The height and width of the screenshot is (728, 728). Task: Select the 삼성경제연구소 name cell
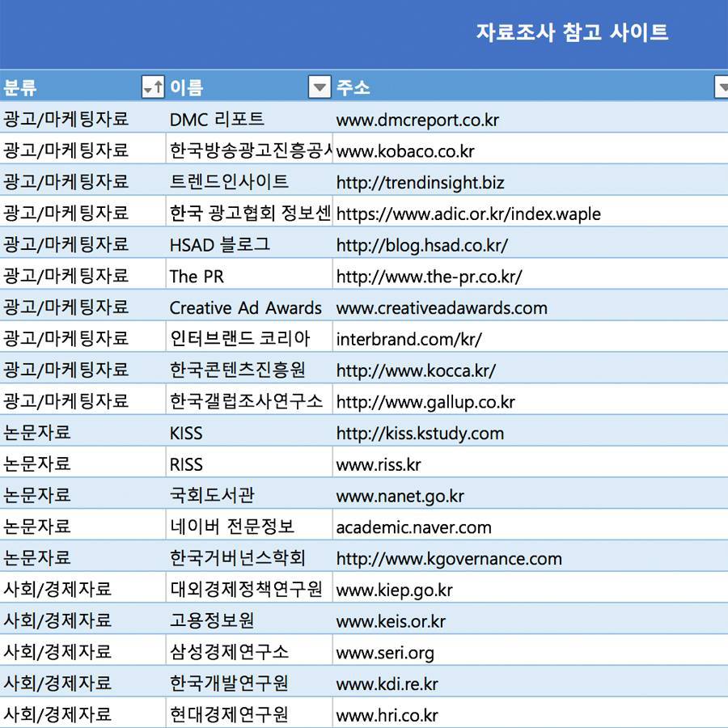click(249, 650)
